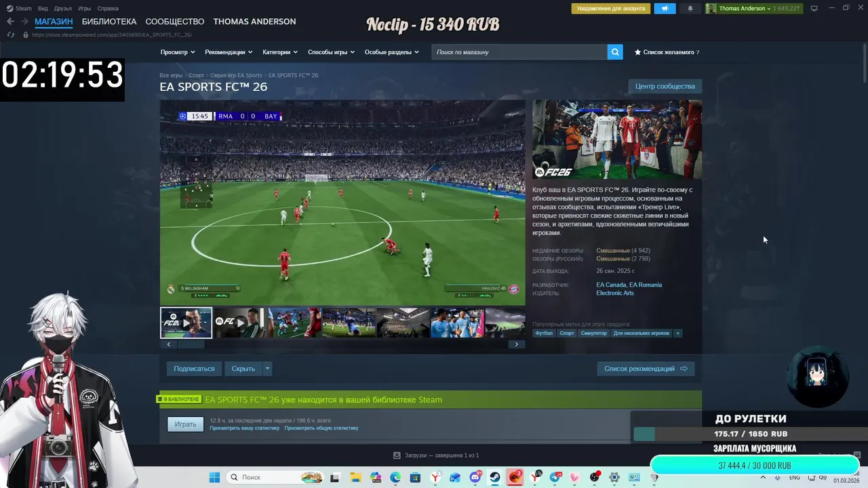Expand the Особые разделы dropdown menu
The image size is (868, 488).
click(x=392, y=52)
